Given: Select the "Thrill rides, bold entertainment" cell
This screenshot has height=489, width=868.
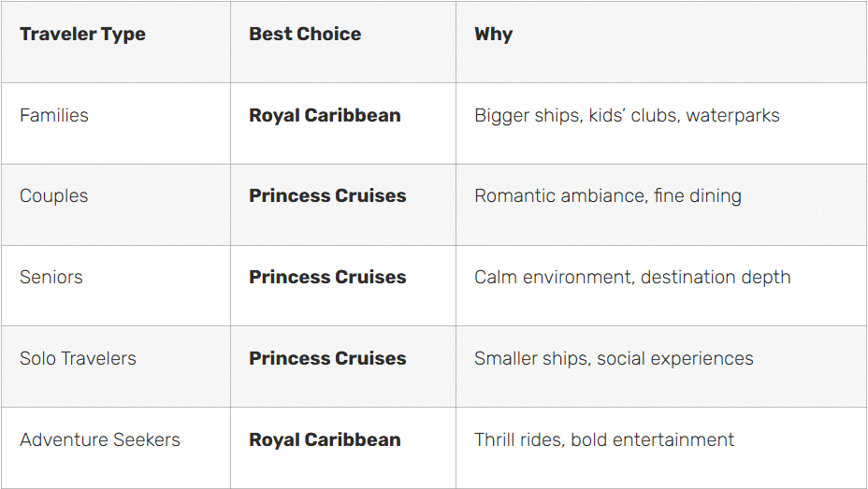Looking at the screenshot, I should click(604, 440).
